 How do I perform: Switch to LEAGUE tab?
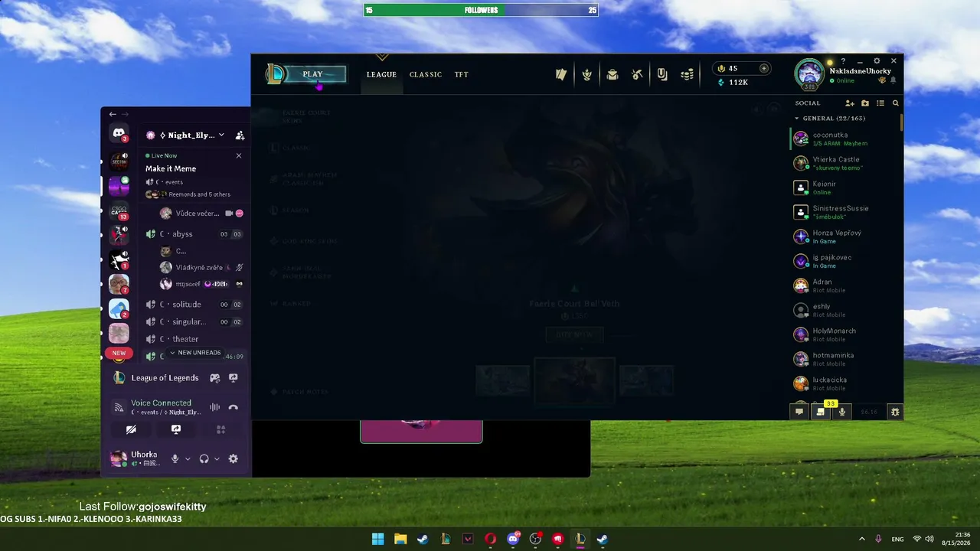381,74
